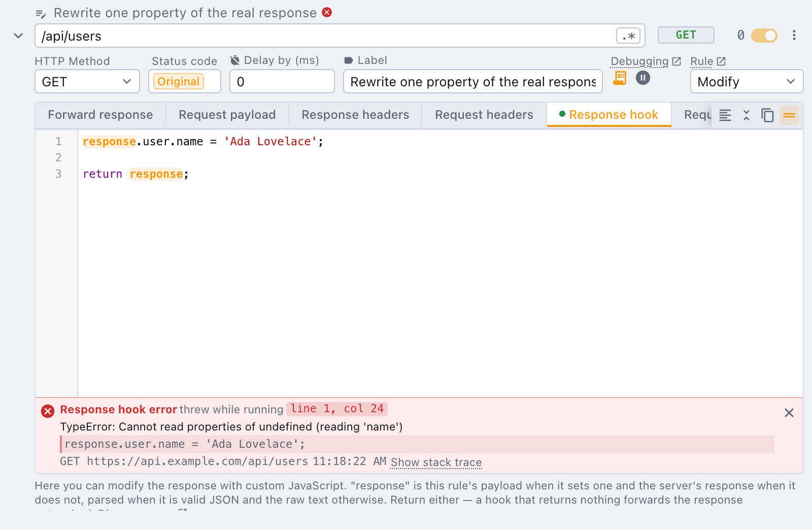The image size is (812, 530).
Task: Click the Delay by timer icon
Action: [x=235, y=60]
